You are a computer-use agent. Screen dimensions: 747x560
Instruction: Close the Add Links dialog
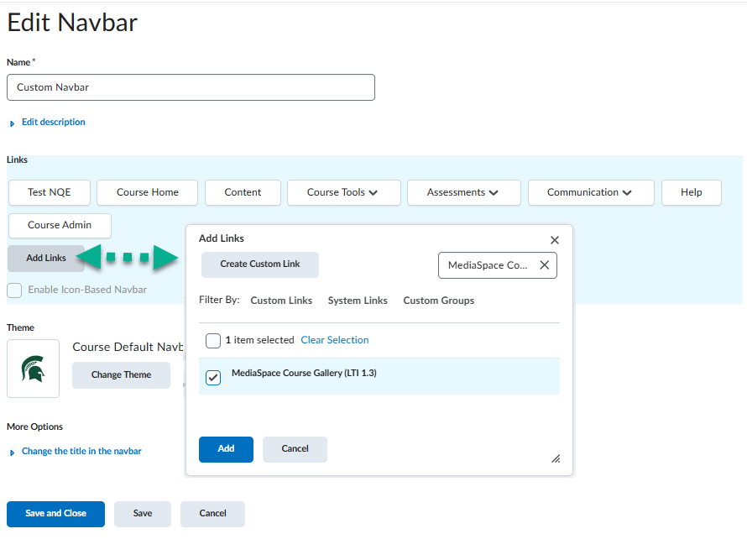click(554, 240)
